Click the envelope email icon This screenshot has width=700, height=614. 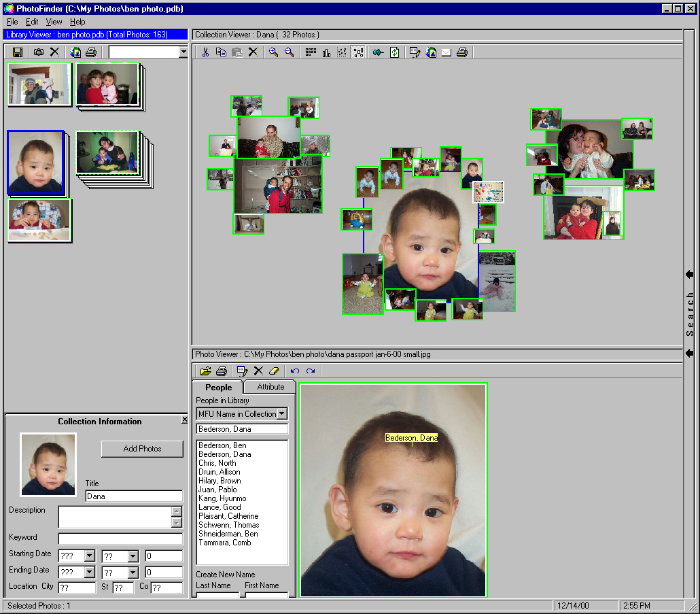click(447, 52)
